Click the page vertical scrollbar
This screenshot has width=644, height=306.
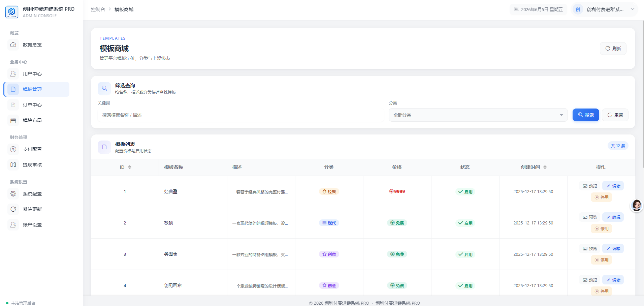click(x=643, y=94)
